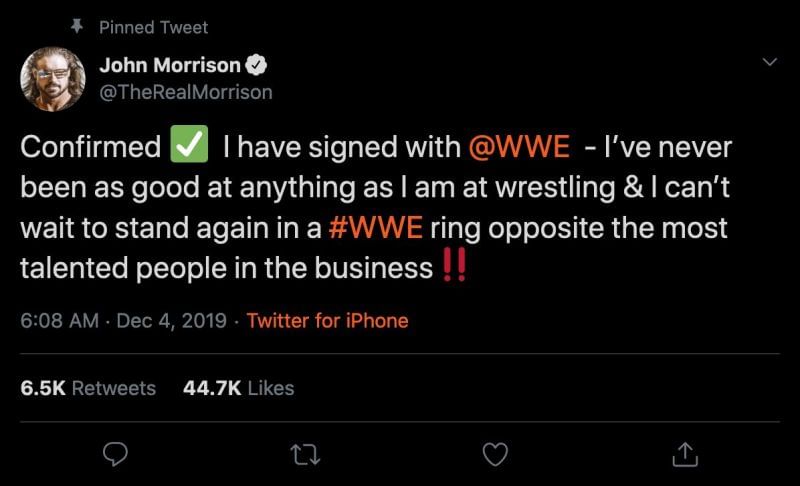
Task: Open the share tweet icon
Action: coord(685,455)
